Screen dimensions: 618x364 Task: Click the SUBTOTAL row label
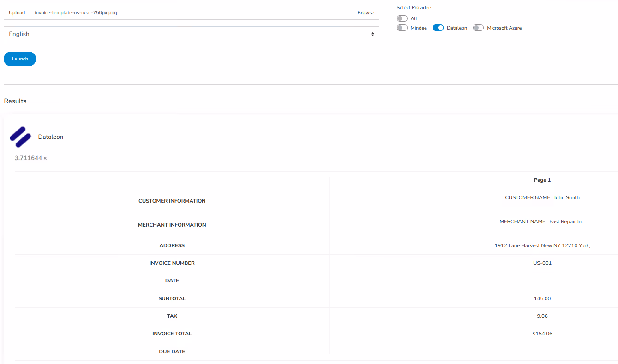(x=172, y=298)
